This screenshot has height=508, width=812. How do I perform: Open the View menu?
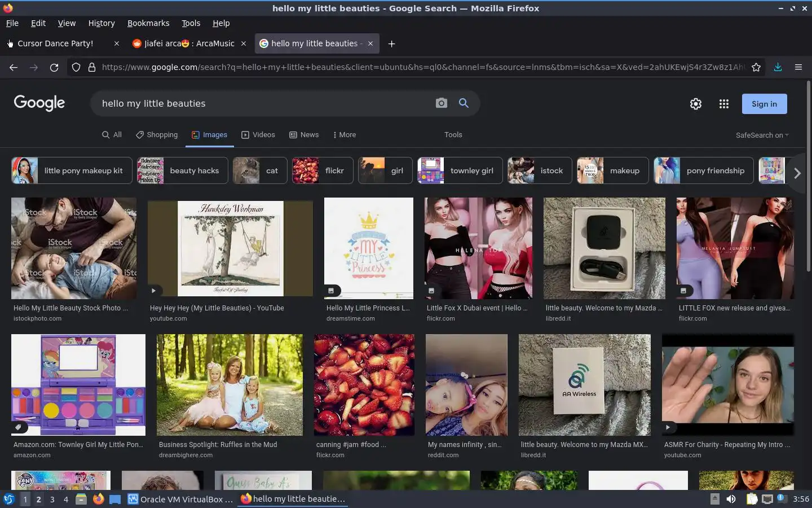click(67, 23)
